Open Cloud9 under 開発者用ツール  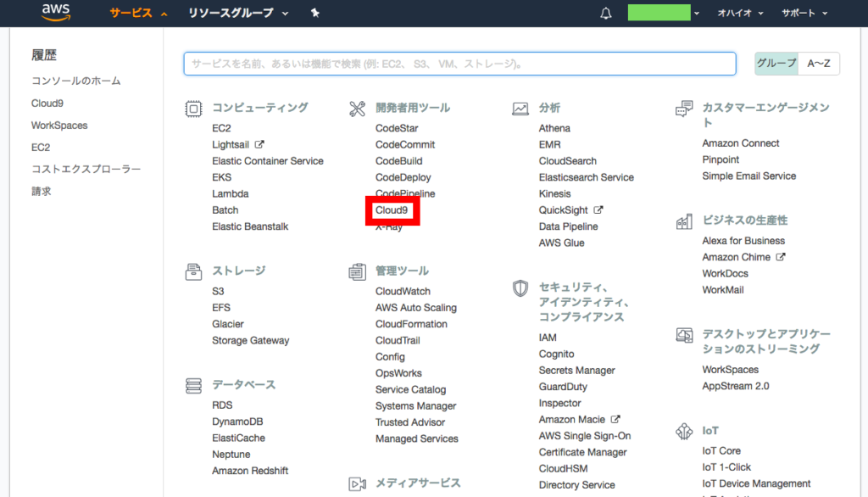pos(392,210)
